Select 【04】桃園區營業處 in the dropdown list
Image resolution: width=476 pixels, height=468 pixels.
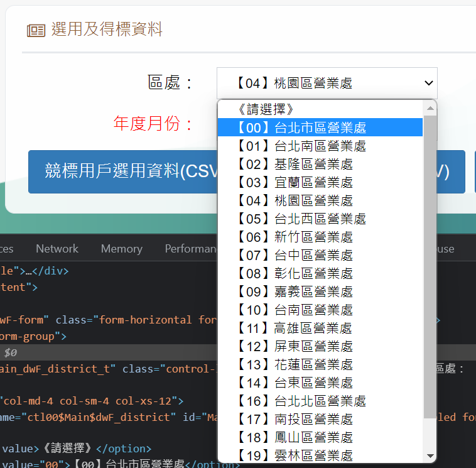point(320,200)
